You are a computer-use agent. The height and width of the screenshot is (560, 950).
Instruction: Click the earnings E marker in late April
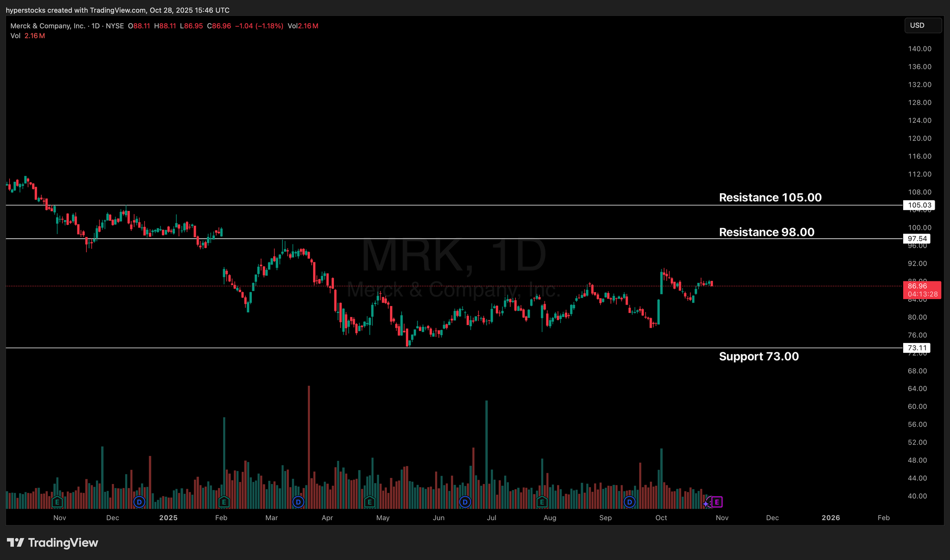coord(369,502)
